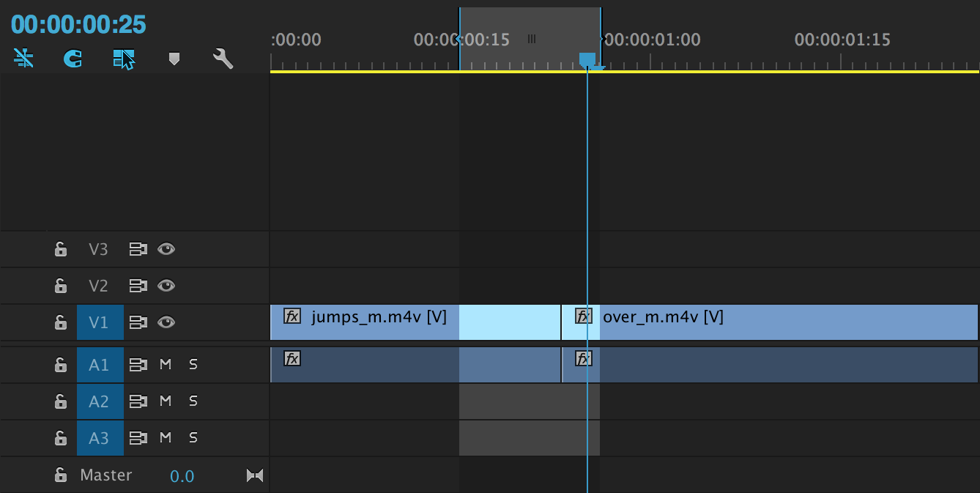Viewport: 980px width, 493px height.
Task: Click the V1 track target button
Action: 100,322
